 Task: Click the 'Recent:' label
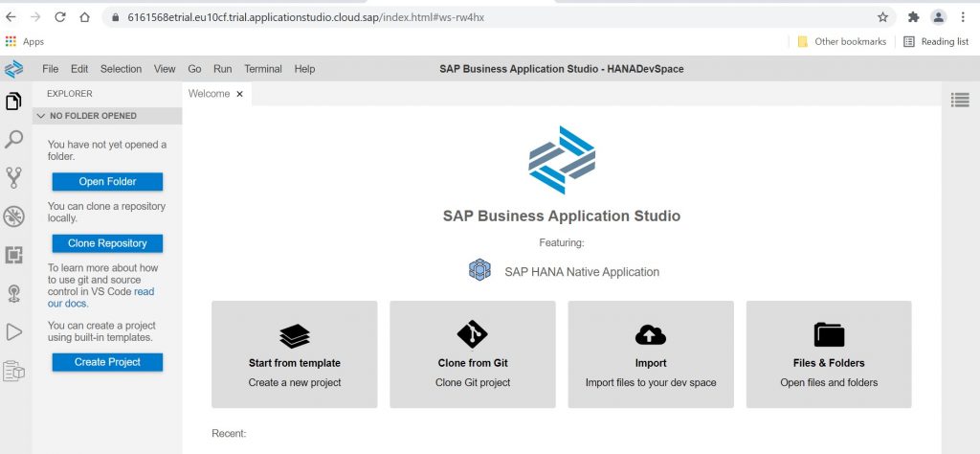pyautogui.click(x=230, y=433)
